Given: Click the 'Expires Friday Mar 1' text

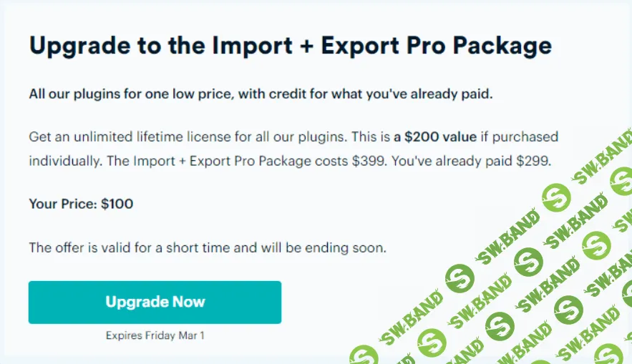Looking at the screenshot, I should 155,335.
